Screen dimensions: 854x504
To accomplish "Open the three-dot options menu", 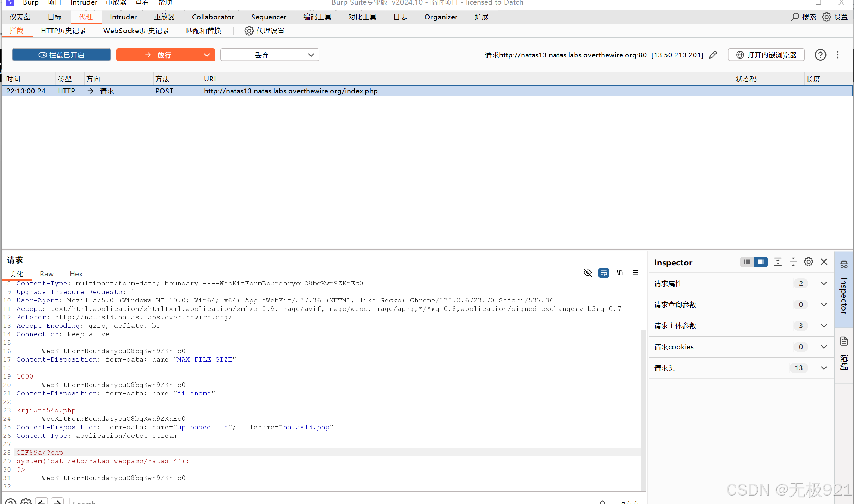I will click(838, 55).
